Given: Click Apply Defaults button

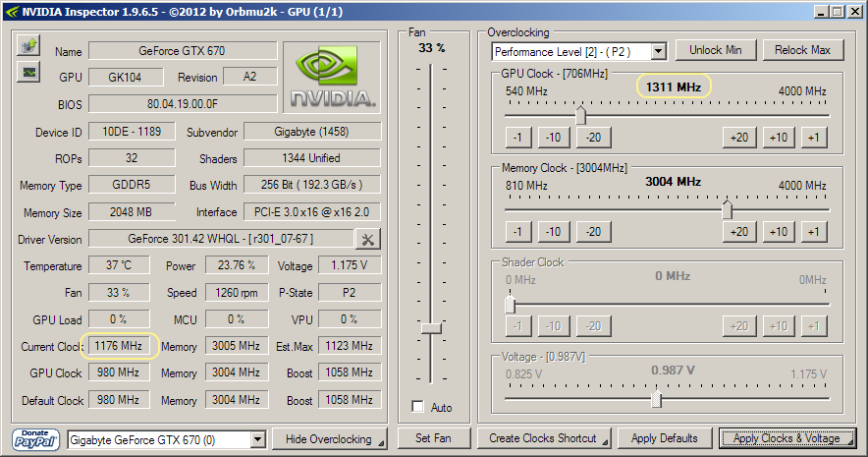Looking at the screenshot, I should point(665,438).
